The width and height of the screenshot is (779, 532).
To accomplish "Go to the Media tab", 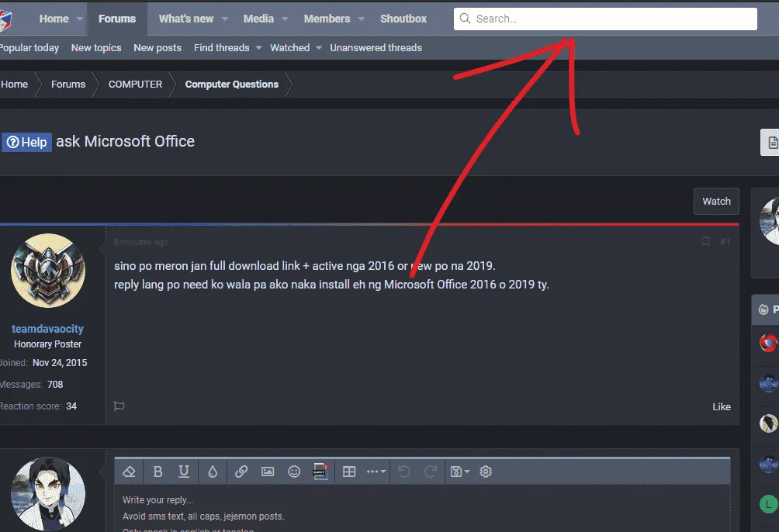I will [258, 19].
